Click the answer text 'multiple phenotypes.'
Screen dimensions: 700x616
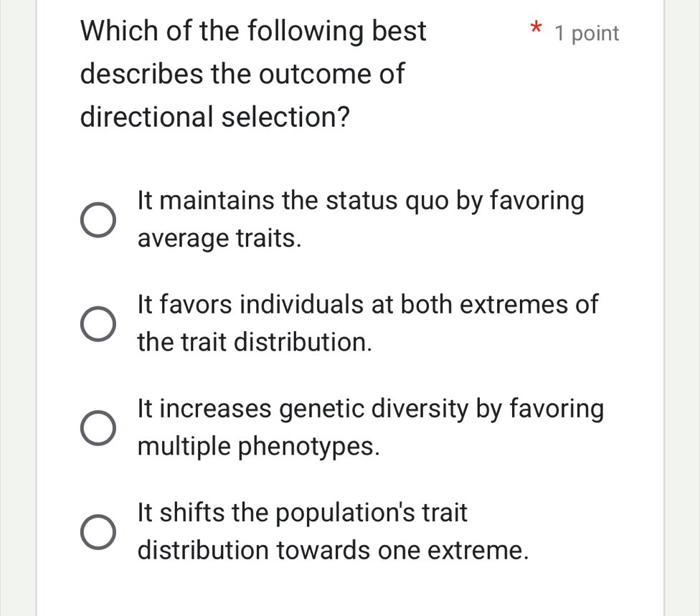(x=259, y=446)
